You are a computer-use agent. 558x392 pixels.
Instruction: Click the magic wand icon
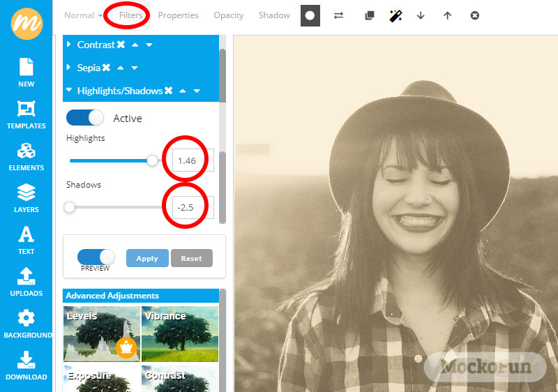[x=395, y=15]
